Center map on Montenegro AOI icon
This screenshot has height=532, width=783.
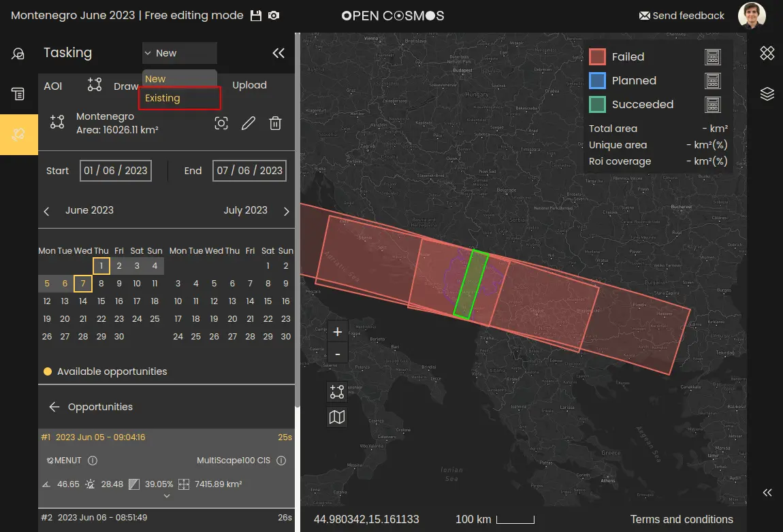[221, 123]
